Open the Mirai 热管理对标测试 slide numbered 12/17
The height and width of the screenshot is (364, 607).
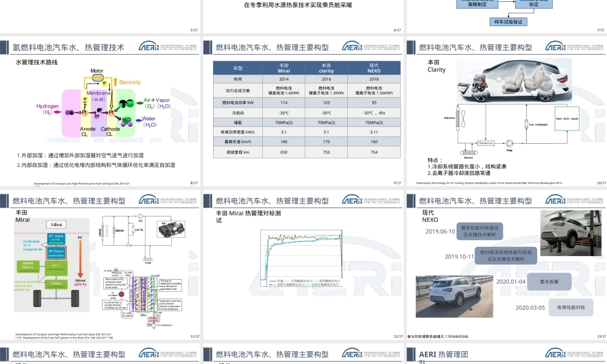[x=303, y=265]
